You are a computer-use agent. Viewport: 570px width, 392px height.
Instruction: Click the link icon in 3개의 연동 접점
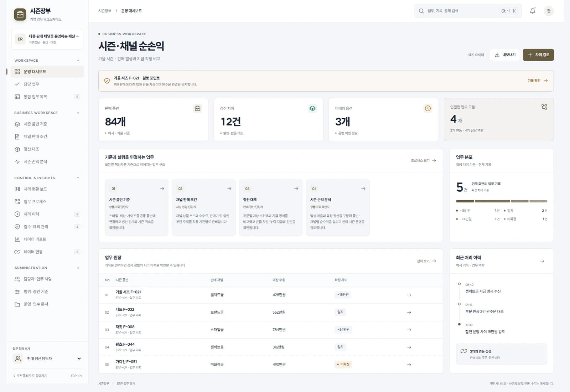click(463, 351)
